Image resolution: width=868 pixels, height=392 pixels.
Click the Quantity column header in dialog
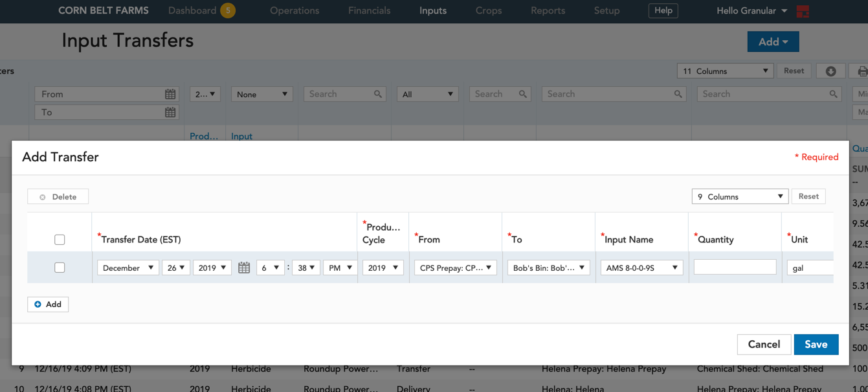pyautogui.click(x=715, y=240)
